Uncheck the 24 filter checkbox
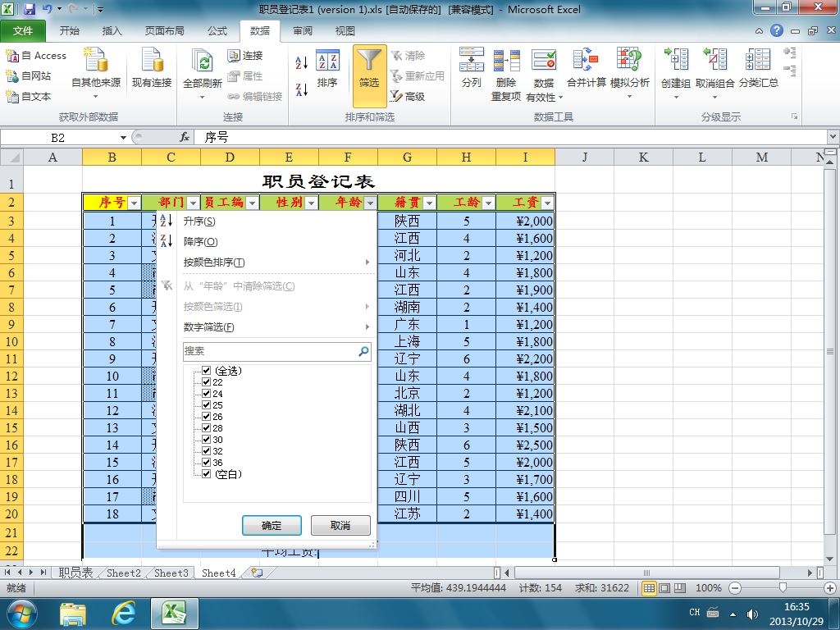 pos(206,393)
